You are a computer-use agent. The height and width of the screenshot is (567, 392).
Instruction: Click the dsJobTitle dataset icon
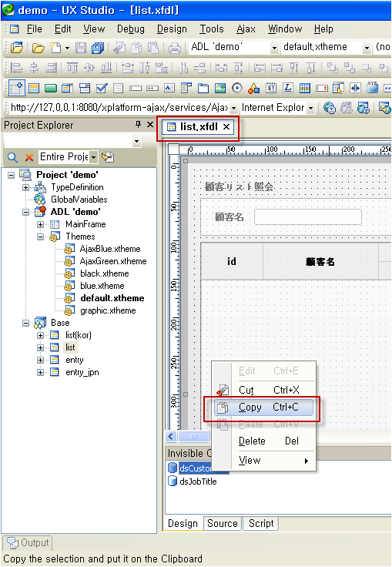pos(173,481)
